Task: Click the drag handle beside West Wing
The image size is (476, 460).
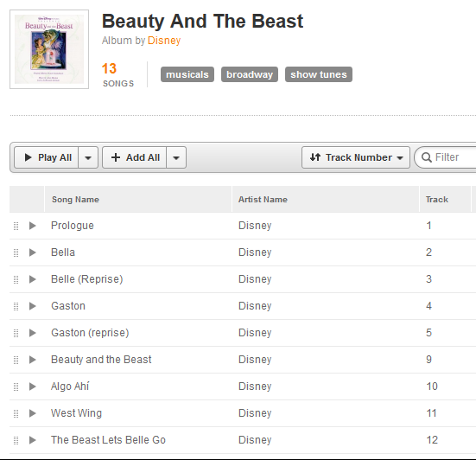Action: point(16,413)
